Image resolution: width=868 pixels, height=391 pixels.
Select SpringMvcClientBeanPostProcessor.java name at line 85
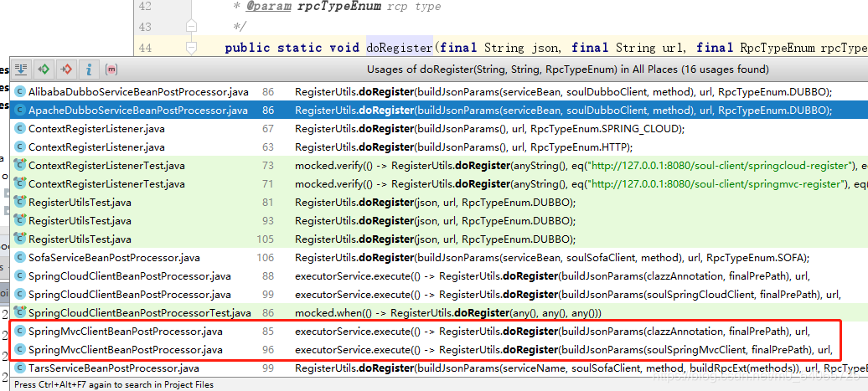(x=125, y=332)
